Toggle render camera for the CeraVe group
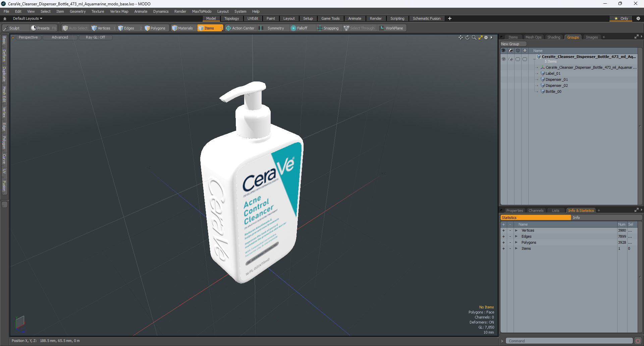This screenshot has width=644, height=346. tap(511, 59)
